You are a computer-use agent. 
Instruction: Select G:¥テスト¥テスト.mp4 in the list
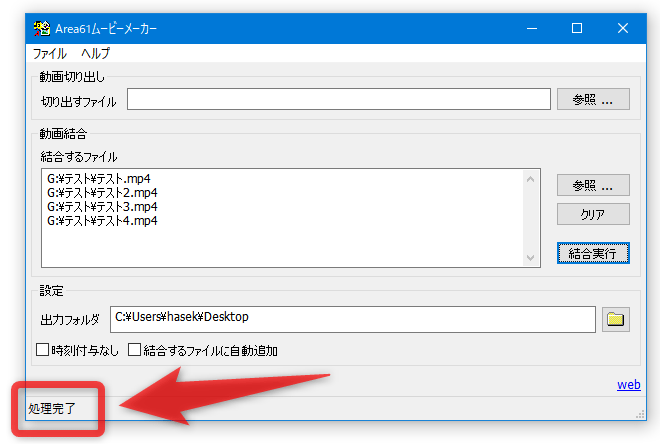pos(98,179)
